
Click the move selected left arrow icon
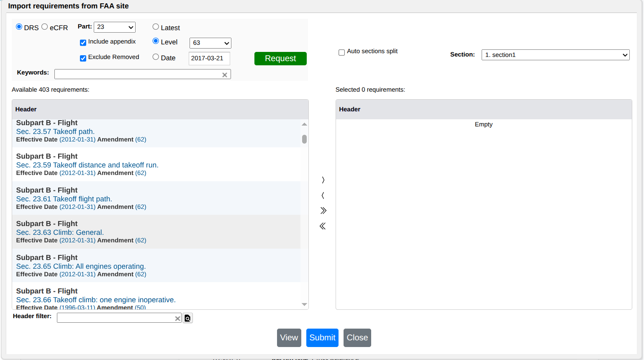[x=323, y=195]
